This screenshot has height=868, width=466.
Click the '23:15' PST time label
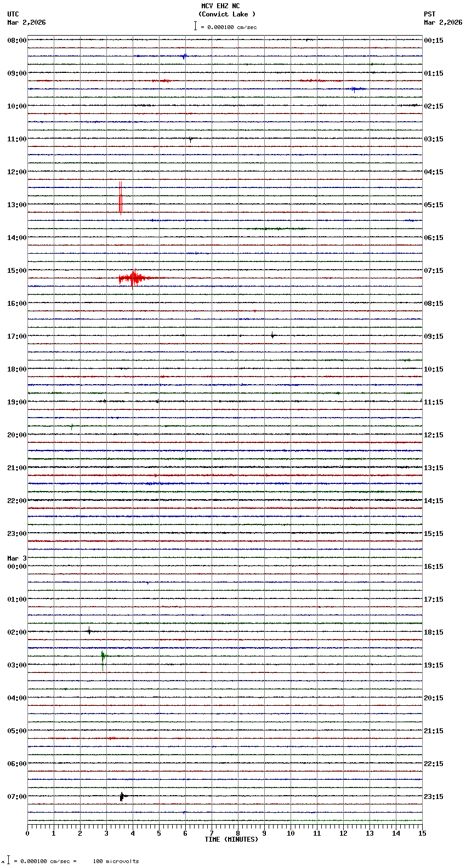tap(434, 797)
